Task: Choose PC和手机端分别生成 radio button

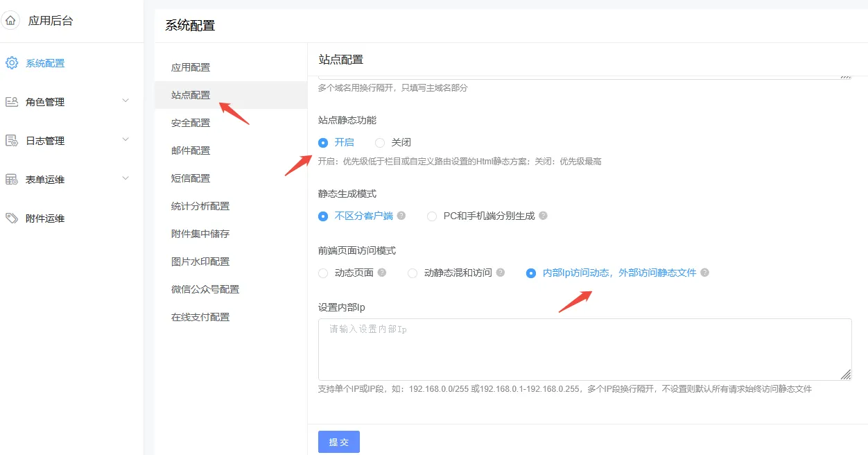Action: click(432, 216)
